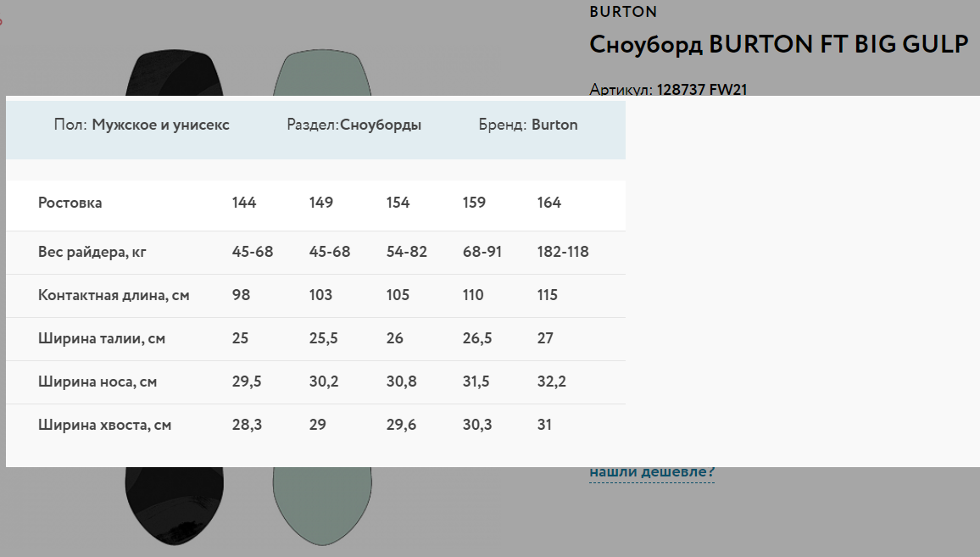Click the rider weight value '54-82'
Screen dimensions: 980x557
[406, 252]
